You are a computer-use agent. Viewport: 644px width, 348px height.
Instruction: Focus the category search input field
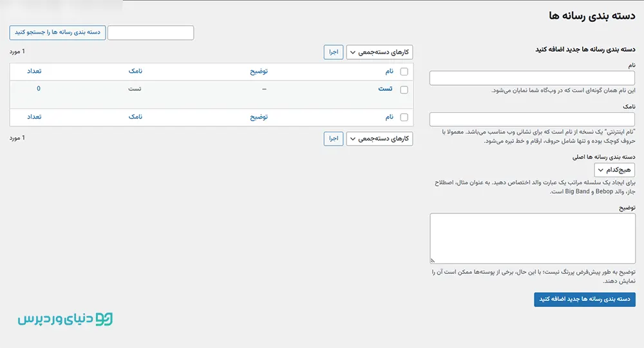coord(151,32)
